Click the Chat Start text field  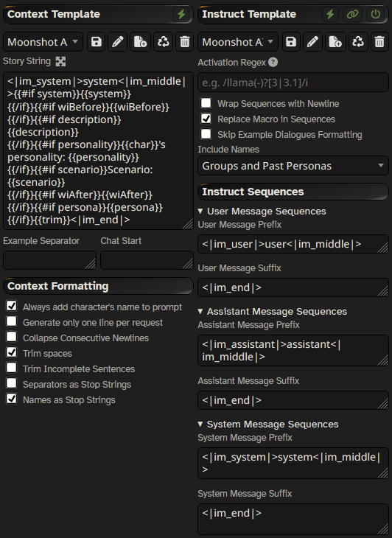click(147, 260)
